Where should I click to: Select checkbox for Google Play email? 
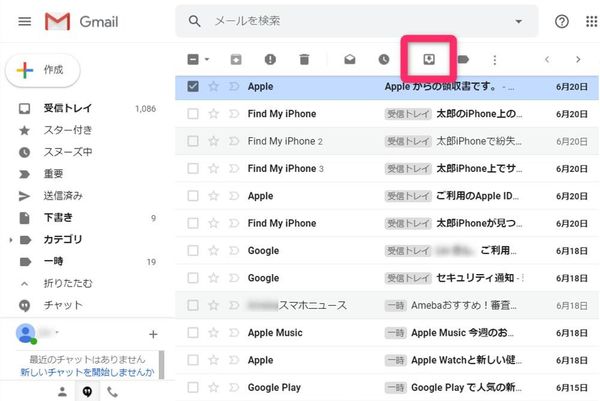click(193, 387)
